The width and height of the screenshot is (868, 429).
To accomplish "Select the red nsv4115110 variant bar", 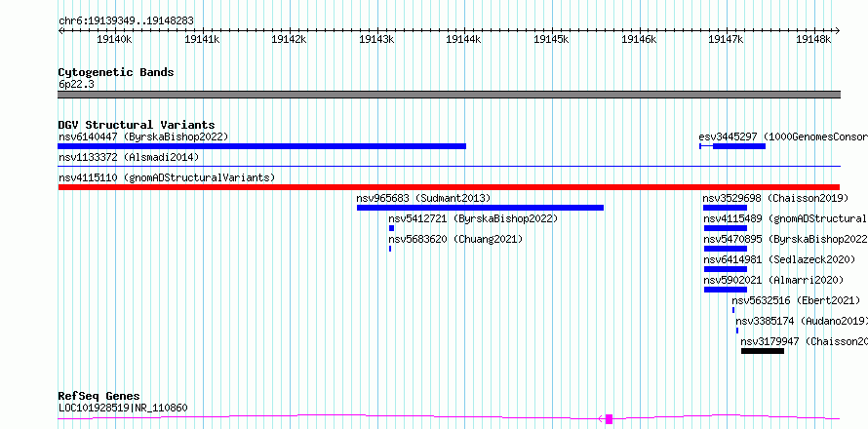I will (449, 187).
